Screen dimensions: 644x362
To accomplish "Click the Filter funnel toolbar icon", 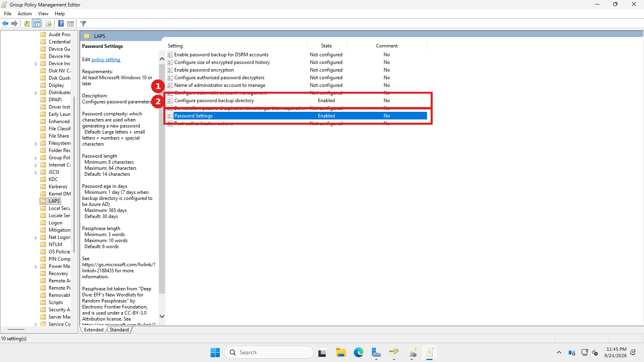I will (x=83, y=23).
